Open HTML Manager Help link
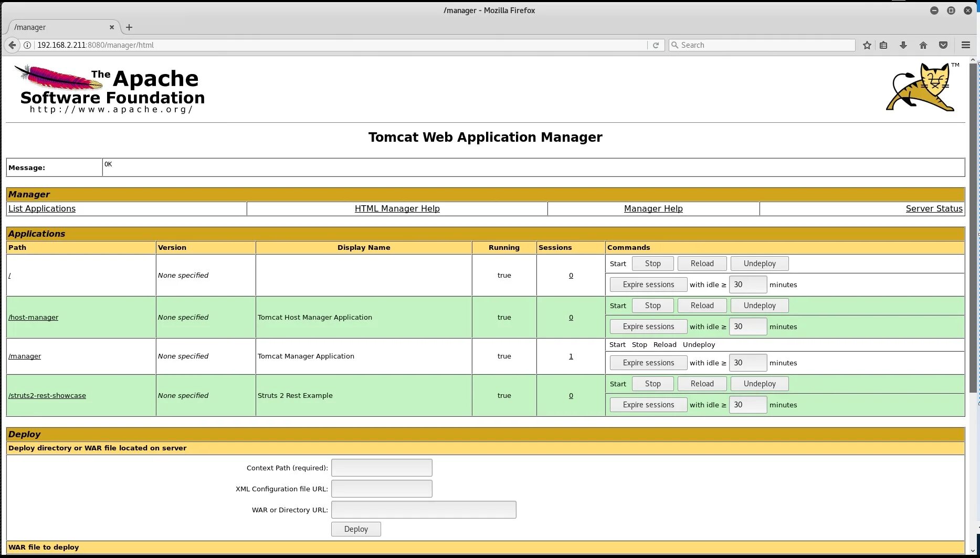Viewport: 980px width, 558px height. (x=397, y=208)
